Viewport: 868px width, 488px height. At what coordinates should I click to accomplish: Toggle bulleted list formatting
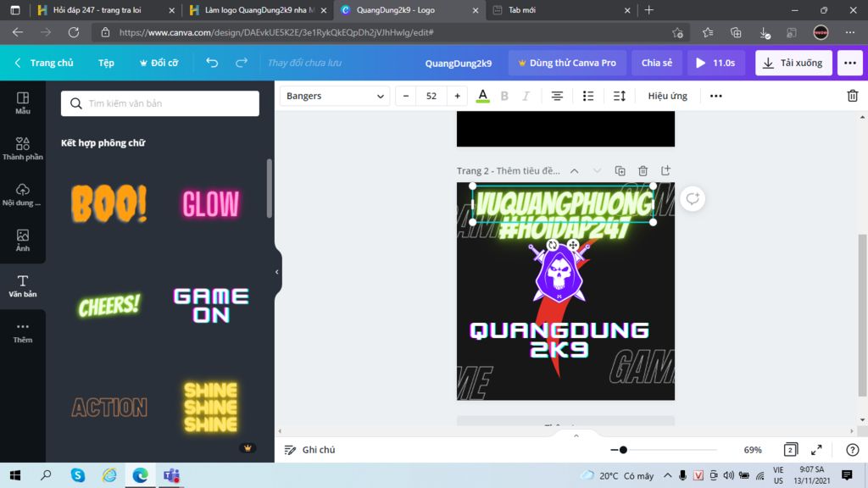tap(588, 96)
